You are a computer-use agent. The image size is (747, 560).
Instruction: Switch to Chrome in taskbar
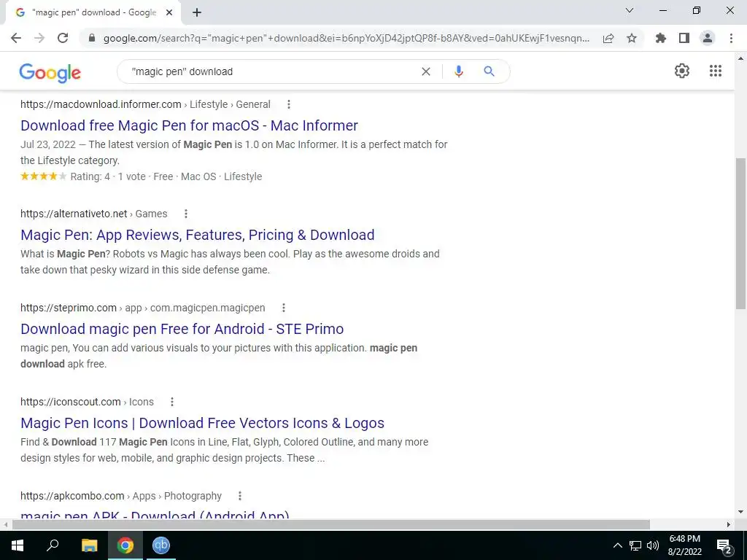point(125,545)
